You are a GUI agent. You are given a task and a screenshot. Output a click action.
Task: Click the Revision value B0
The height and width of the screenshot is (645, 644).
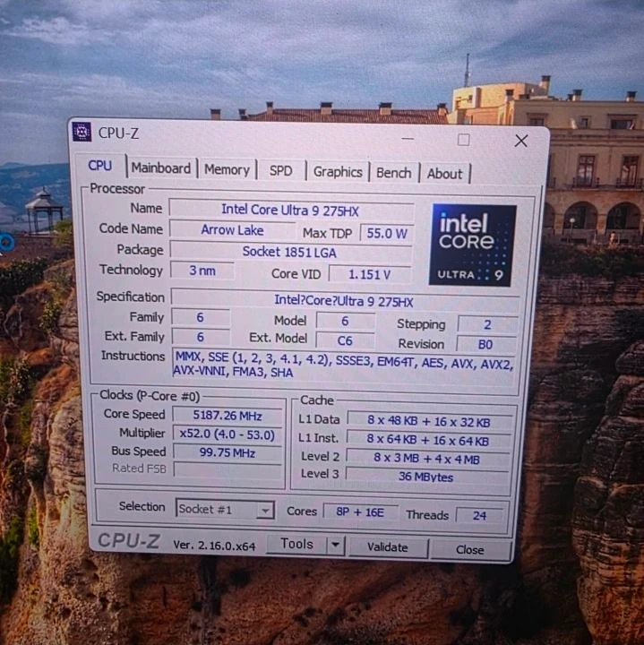485,344
